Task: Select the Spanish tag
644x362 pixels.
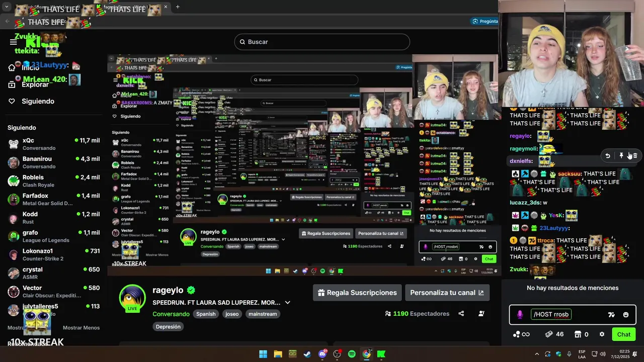Action: point(206,314)
